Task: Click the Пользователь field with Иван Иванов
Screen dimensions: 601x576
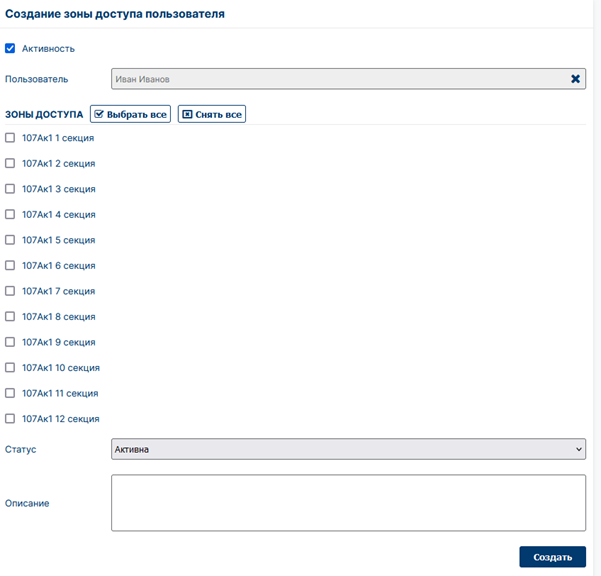Action: 348,79
